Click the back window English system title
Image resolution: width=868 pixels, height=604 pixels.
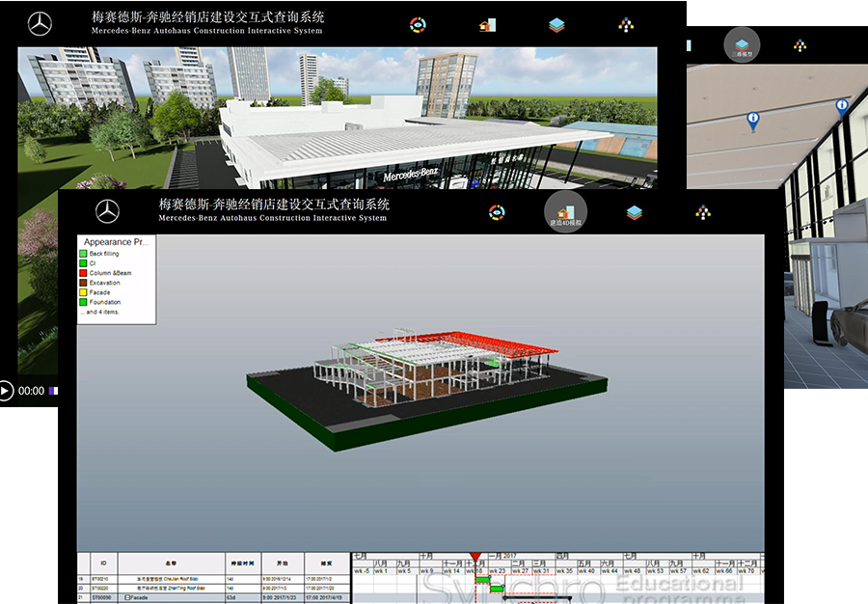(207, 31)
